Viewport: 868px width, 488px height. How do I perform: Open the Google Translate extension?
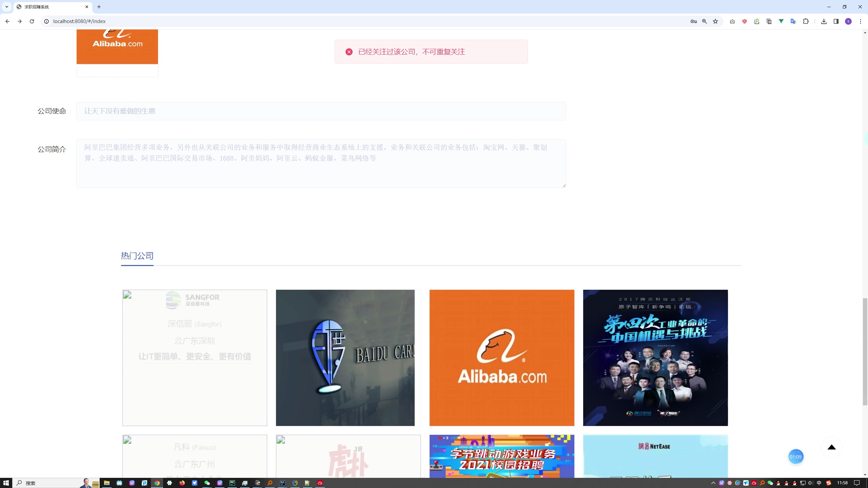pyautogui.click(x=793, y=21)
